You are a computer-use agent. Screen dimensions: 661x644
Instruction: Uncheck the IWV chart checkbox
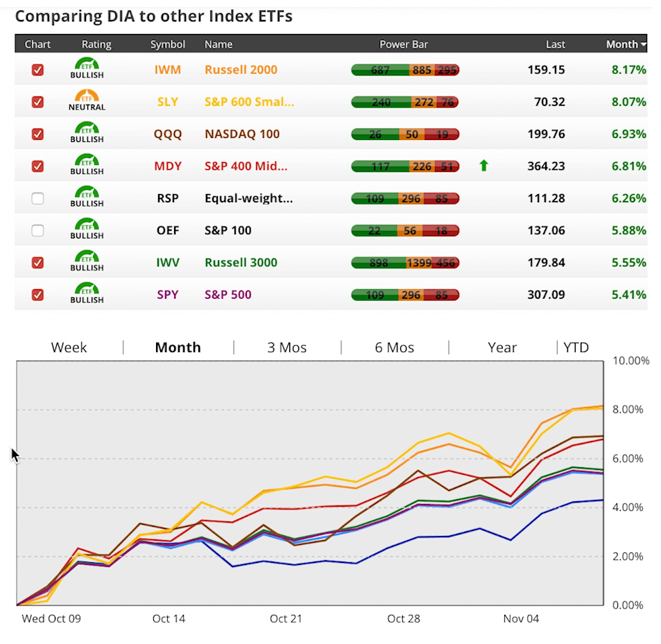(37, 263)
